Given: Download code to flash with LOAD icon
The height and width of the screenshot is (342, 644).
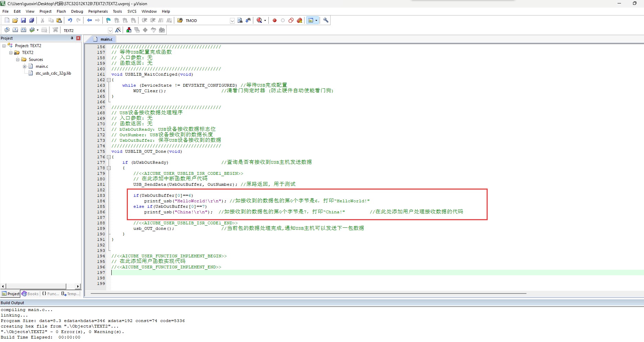Looking at the screenshot, I should click(x=55, y=30).
